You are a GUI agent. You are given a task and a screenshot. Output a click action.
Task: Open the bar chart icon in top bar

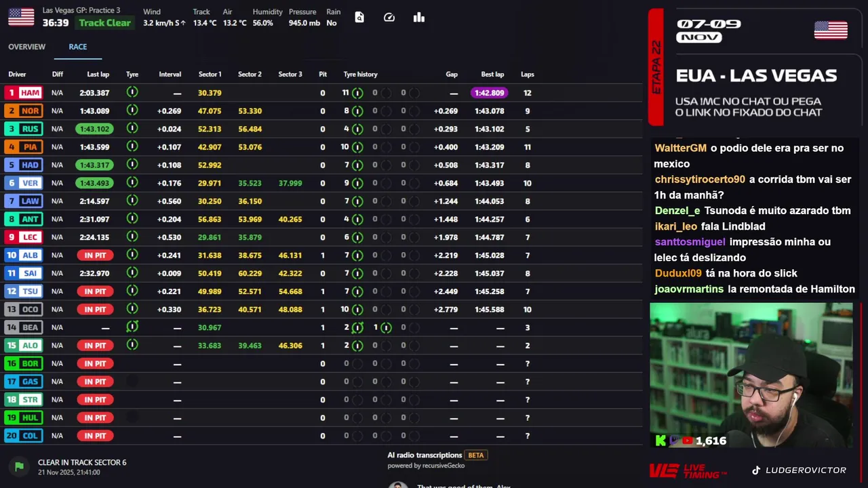(419, 18)
